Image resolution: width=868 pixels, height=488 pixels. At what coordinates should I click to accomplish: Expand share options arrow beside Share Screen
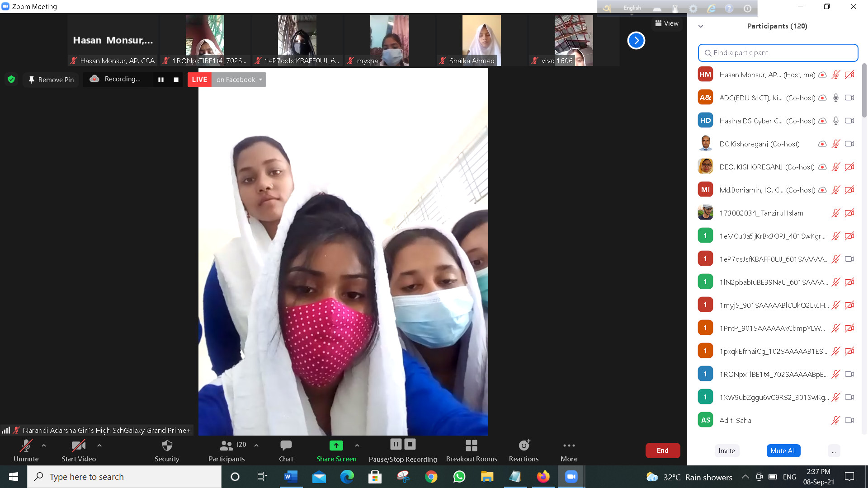(x=357, y=446)
